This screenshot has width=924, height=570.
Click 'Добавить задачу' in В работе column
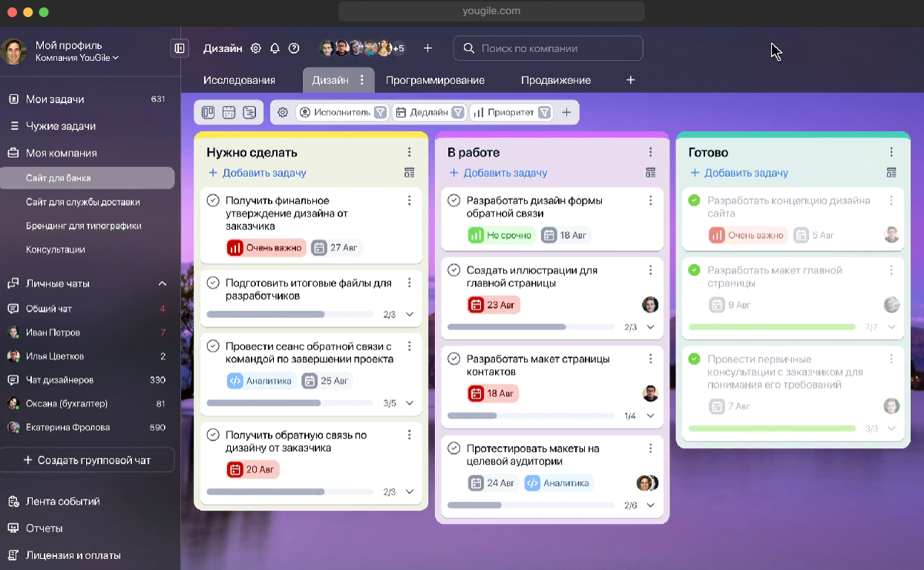click(505, 173)
